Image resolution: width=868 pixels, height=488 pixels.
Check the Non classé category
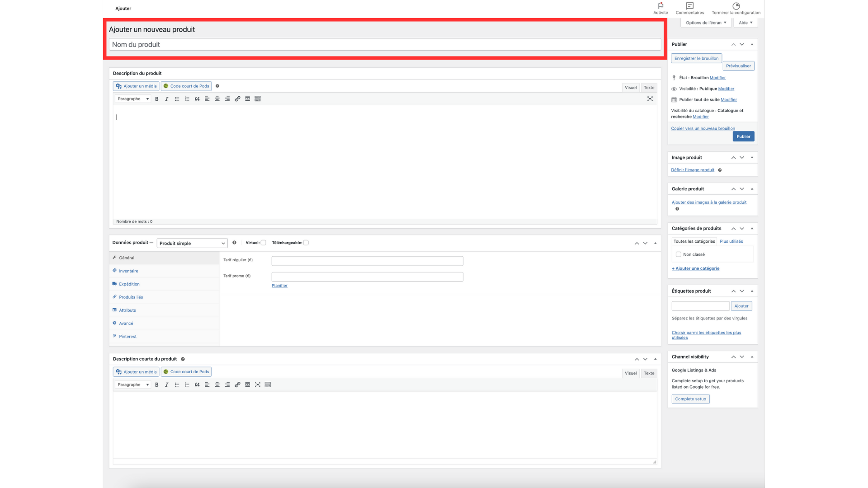pos(679,254)
